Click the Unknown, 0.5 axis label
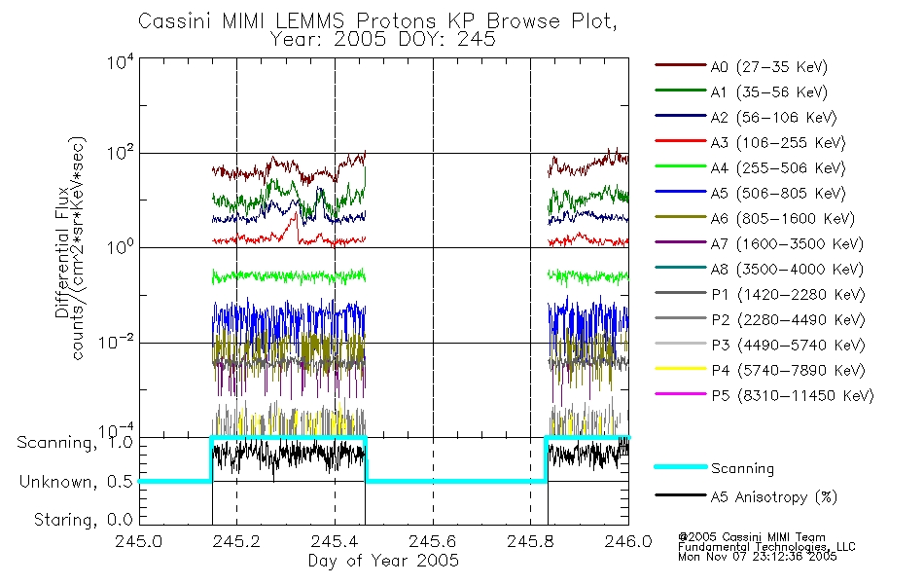This screenshot has width=924, height=584. (76, 482)
